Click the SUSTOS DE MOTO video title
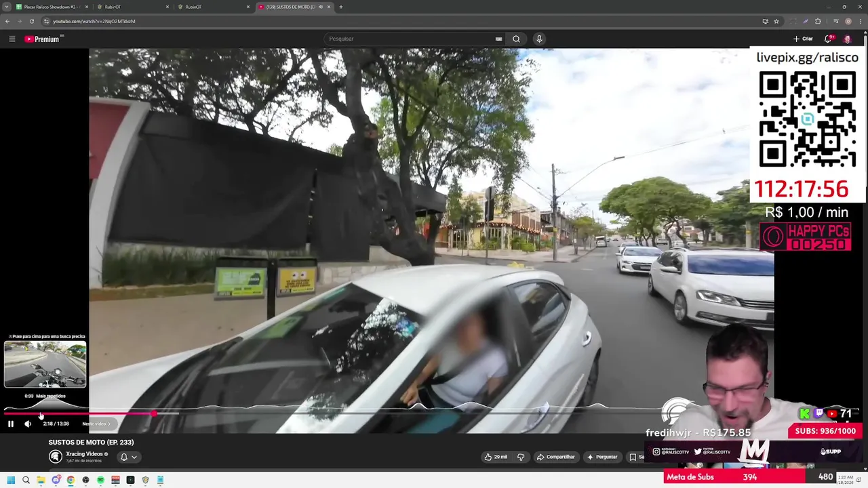The height and width of the screenshot is (488, 868). (91, 442)
